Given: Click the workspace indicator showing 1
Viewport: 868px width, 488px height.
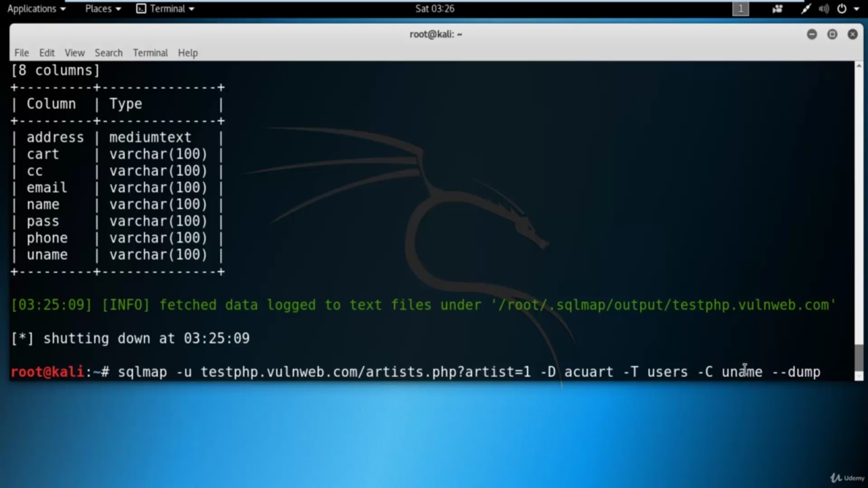Looking at the screenshot, I should click(x=741, y=8).
